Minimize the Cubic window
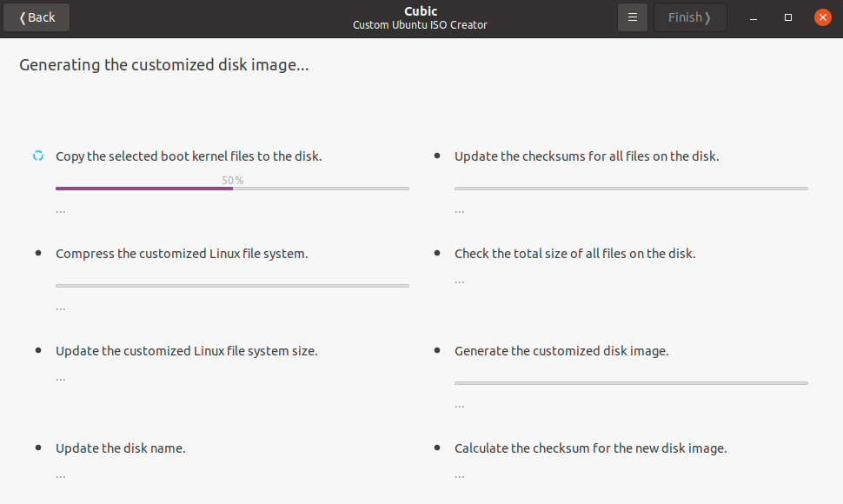 click(753, 17)
